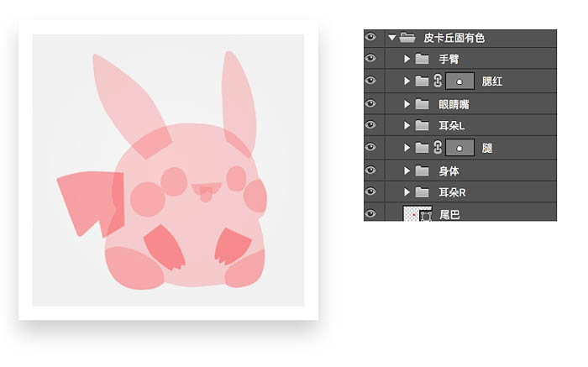Screen dimensions: 588x367
Task: Expand the 耳朵R group
Action: 407,192
